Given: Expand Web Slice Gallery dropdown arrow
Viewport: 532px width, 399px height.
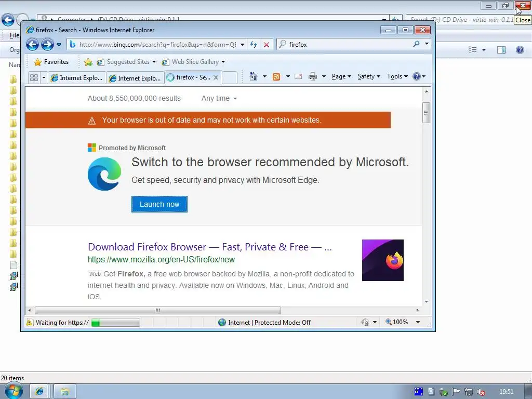Looking at the screenshot, I should coord(223,62).
